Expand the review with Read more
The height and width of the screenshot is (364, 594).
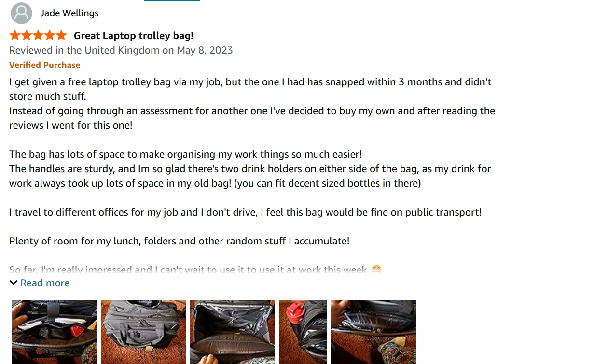coord(45,283)
